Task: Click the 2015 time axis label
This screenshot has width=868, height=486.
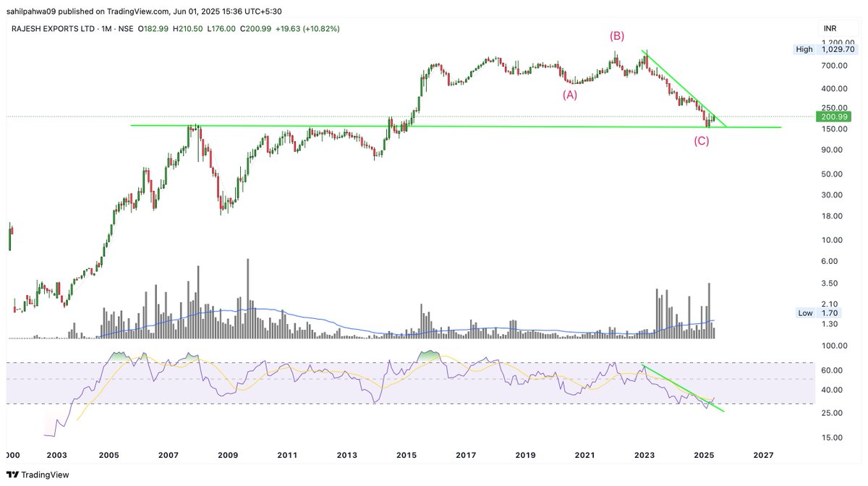Action: coord(407,456)
